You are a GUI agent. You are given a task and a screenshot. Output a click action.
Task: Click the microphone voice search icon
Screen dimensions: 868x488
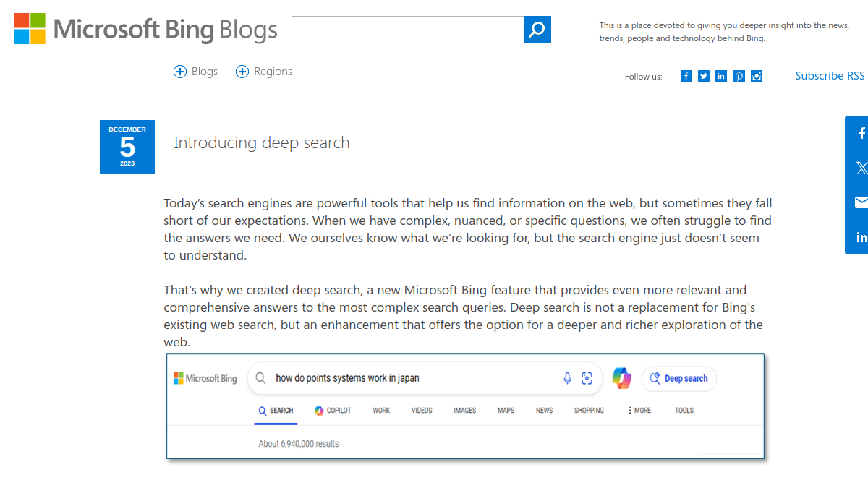point(568,378)
